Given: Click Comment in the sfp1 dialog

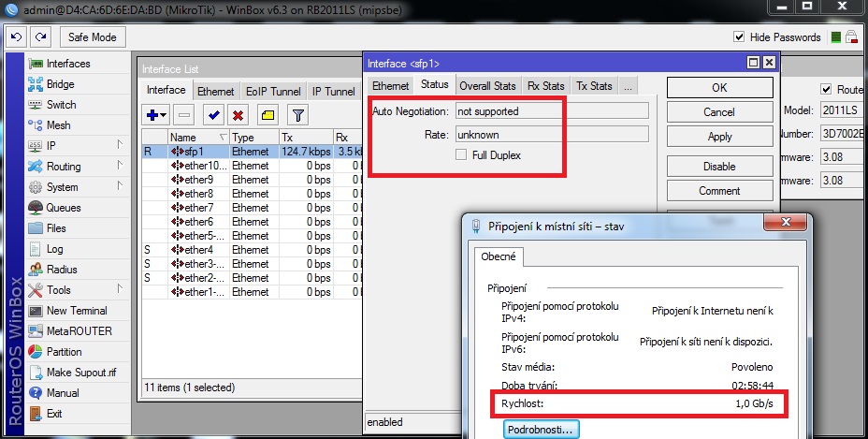Looking at the screenshot, I should [719, 191].
